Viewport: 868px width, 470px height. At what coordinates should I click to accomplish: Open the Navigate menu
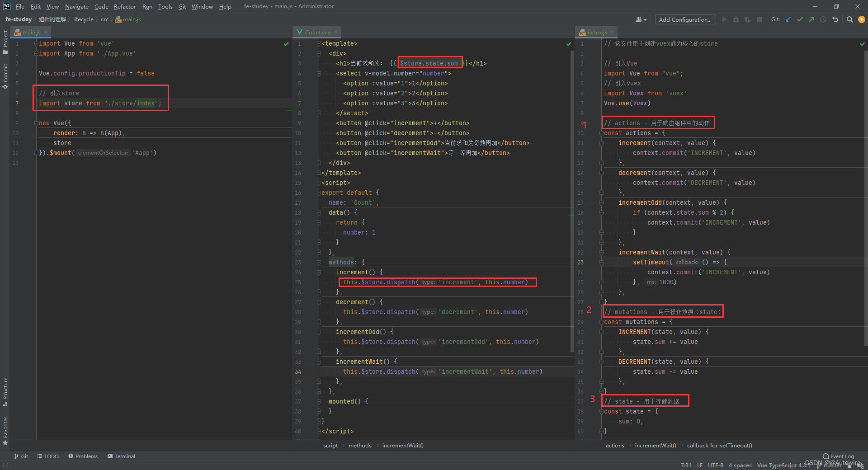coord(76,6)
